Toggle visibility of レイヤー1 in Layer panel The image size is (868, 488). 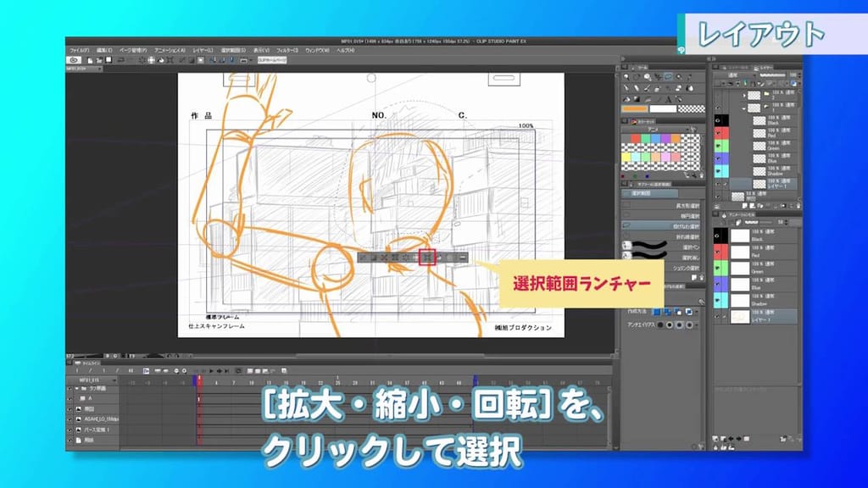[719, 184]
